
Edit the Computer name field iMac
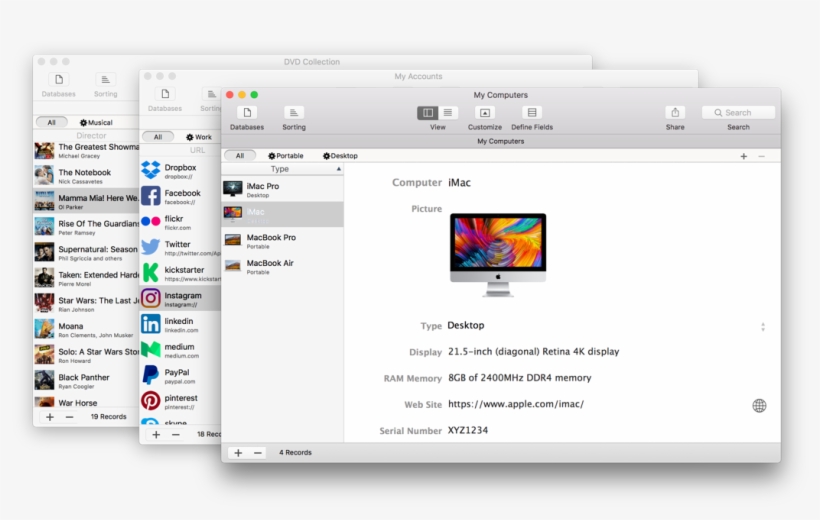click(459, 183)
